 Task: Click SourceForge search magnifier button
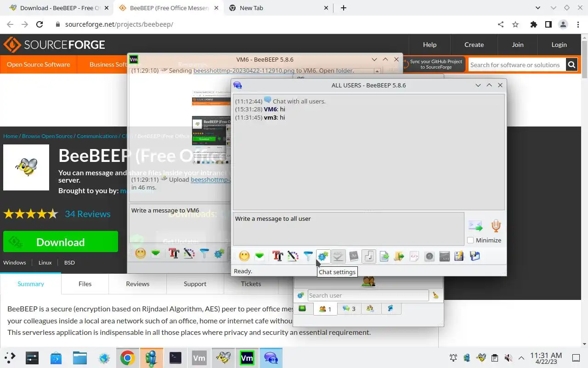point(571,65)
